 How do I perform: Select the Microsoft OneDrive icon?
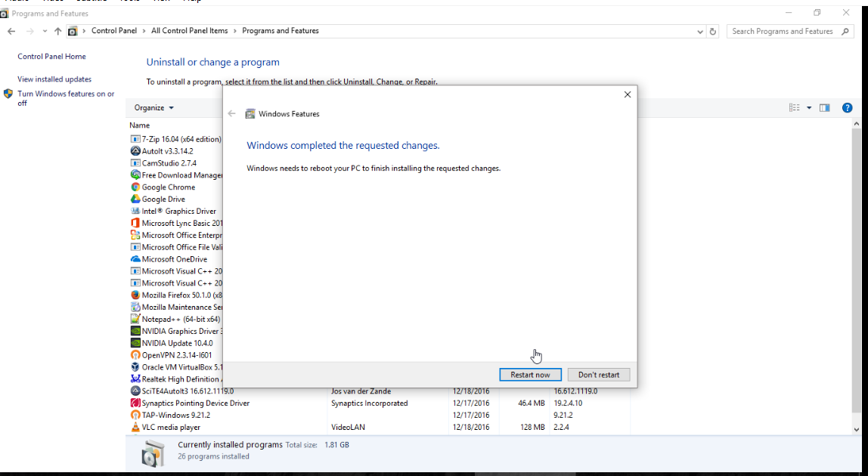135,259
